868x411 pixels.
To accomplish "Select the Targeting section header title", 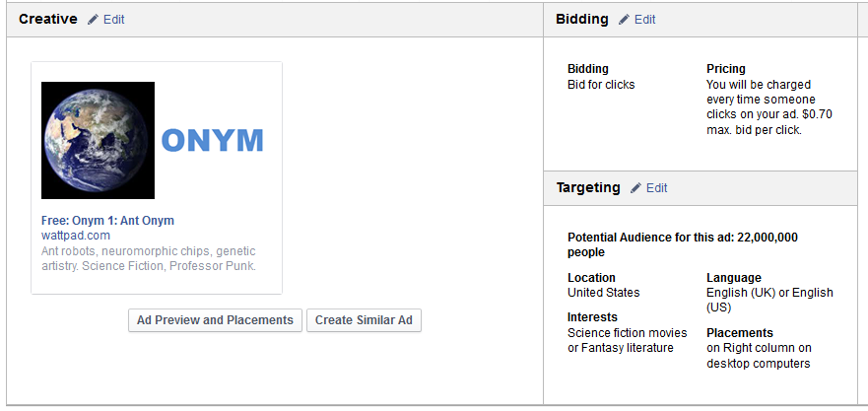I will [588, 187].
